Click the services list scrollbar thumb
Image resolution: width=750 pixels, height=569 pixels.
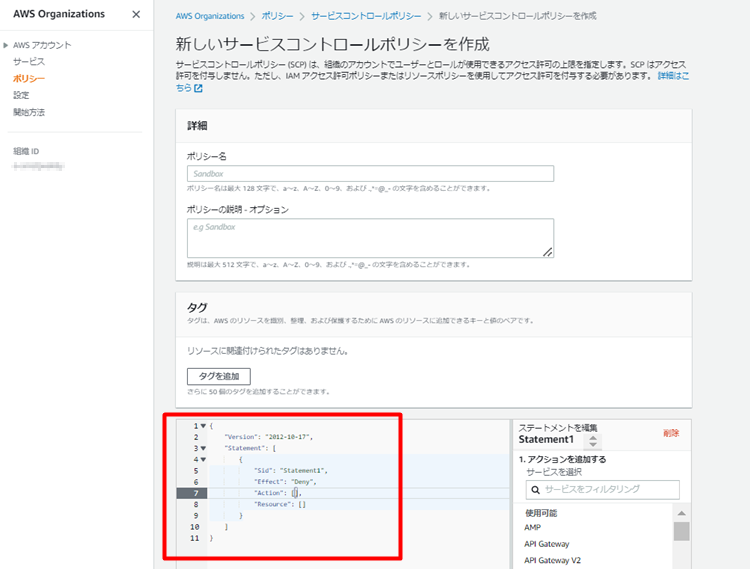682,531
